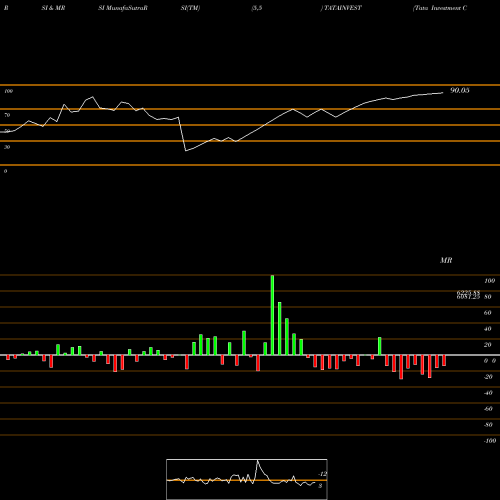Viewport: 500px width, 500px height.
Task: Click the 'SI & MR' header text
Action: (53, 8)
